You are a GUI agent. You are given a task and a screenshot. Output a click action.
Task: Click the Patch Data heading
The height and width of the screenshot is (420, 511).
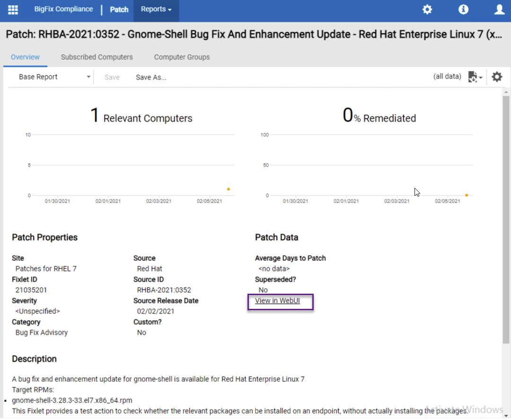(277, 237)
